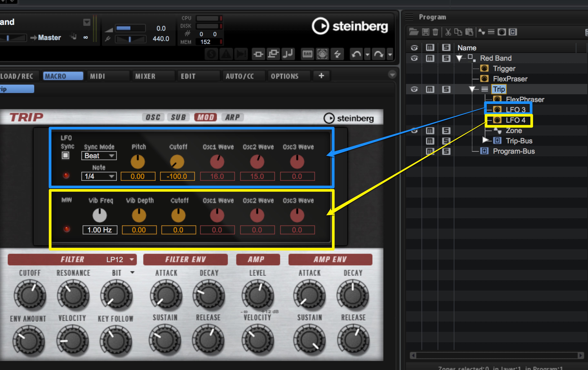Open the Note 1/4 dropdown
Screen dimensions: 588x370
click(x=99, y=176)
